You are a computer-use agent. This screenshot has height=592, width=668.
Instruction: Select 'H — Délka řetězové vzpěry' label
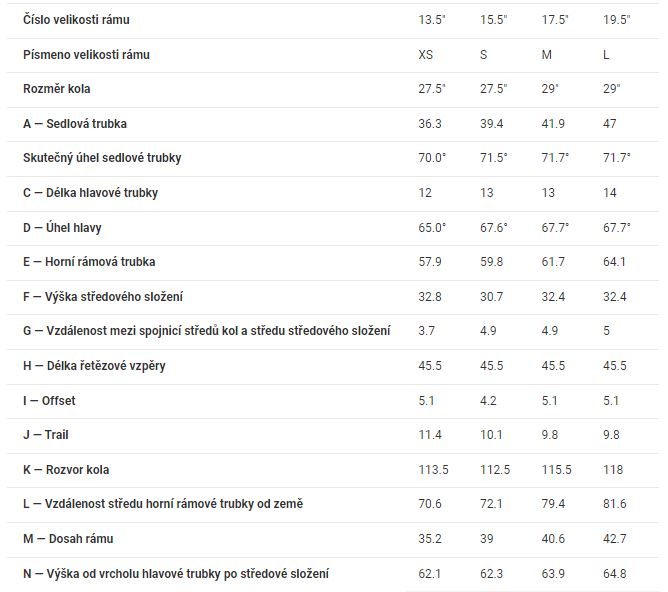click(x=94, y=365)
